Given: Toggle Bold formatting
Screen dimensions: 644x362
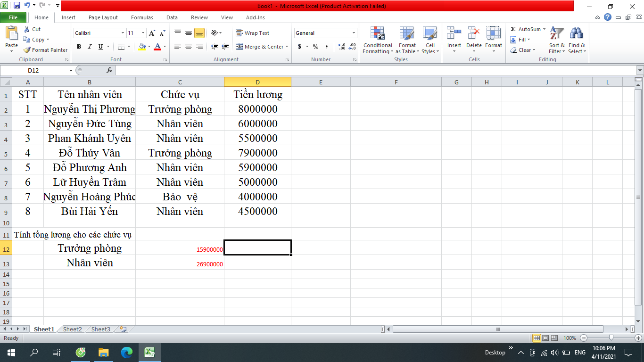Looking at the screenshot, I should (79, 47).
